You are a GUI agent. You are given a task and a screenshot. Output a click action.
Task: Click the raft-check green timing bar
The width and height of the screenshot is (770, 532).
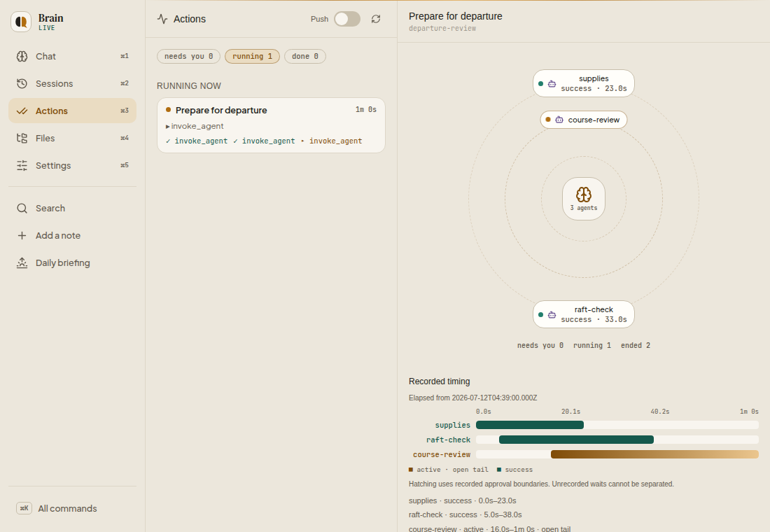[576, 440]
